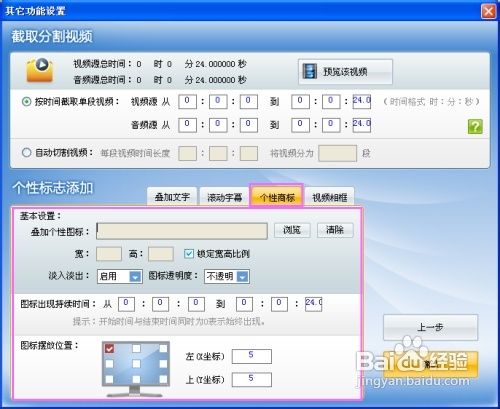Open the 淡入淡出 dropdown
The image size is (500, 409).
pyautogui.click(x=120, y=276)
